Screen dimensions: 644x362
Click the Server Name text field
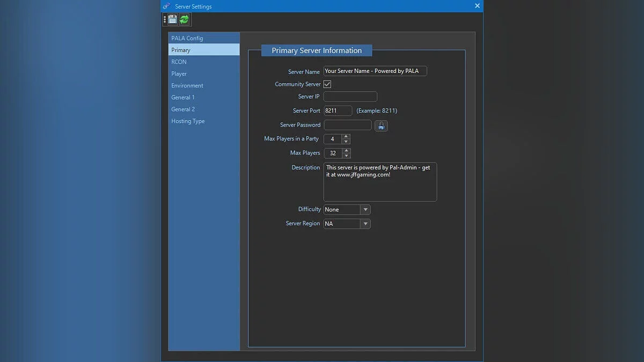pyautogui.click(x=375, y=71)
